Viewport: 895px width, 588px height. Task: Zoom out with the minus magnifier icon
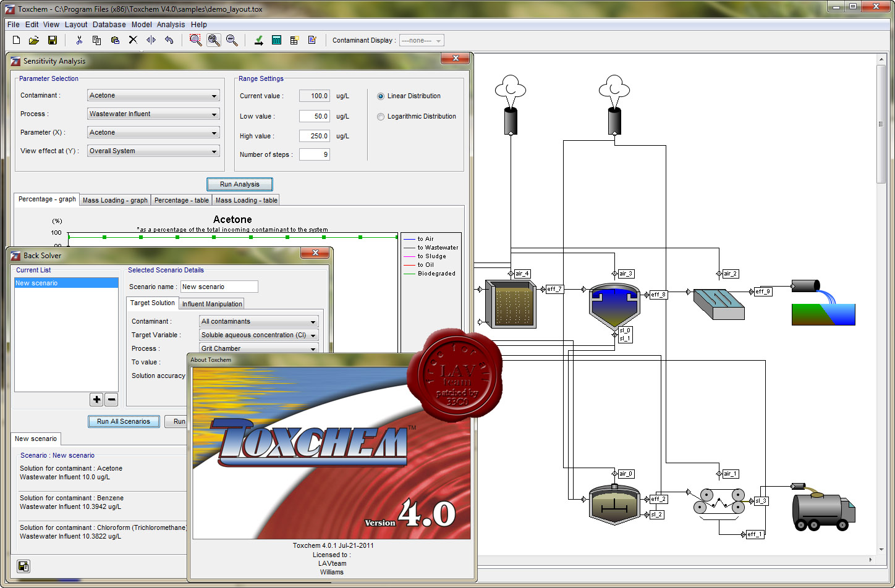tap(232, 40)
